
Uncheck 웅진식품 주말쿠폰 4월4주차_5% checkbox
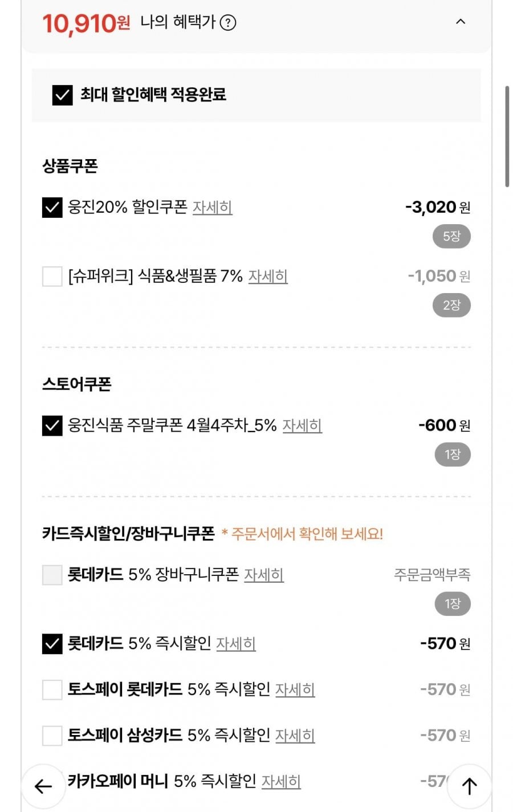(52, 426)
